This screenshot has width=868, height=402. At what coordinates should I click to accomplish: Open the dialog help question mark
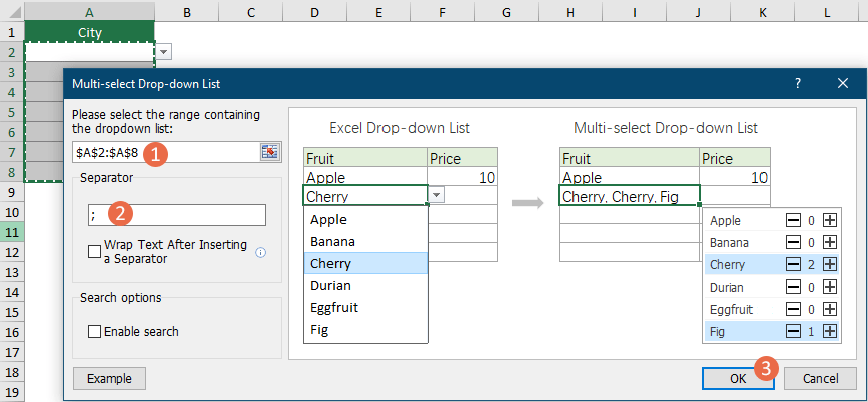798,84
